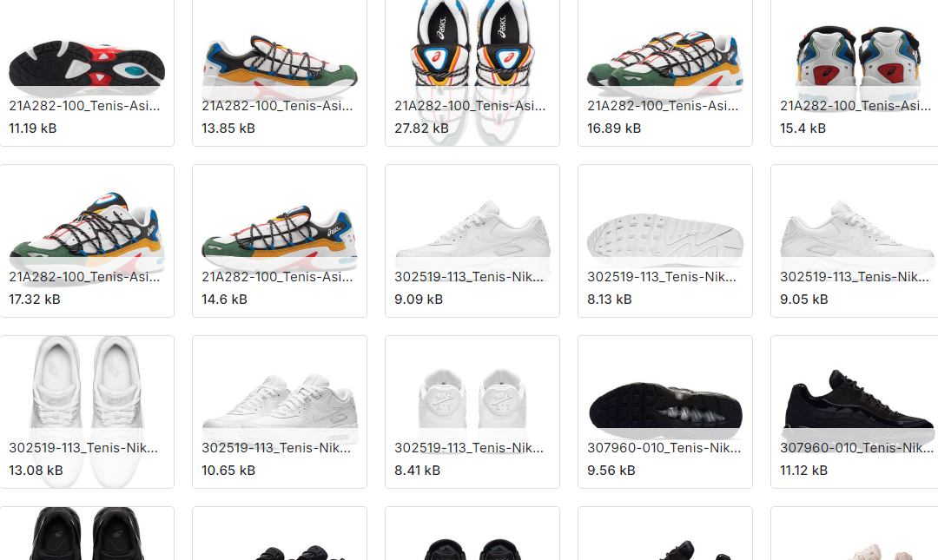Viewport: 938px width, 560px height.
Task: Select the black top-view pair card in bottom row
Action: 87,534
